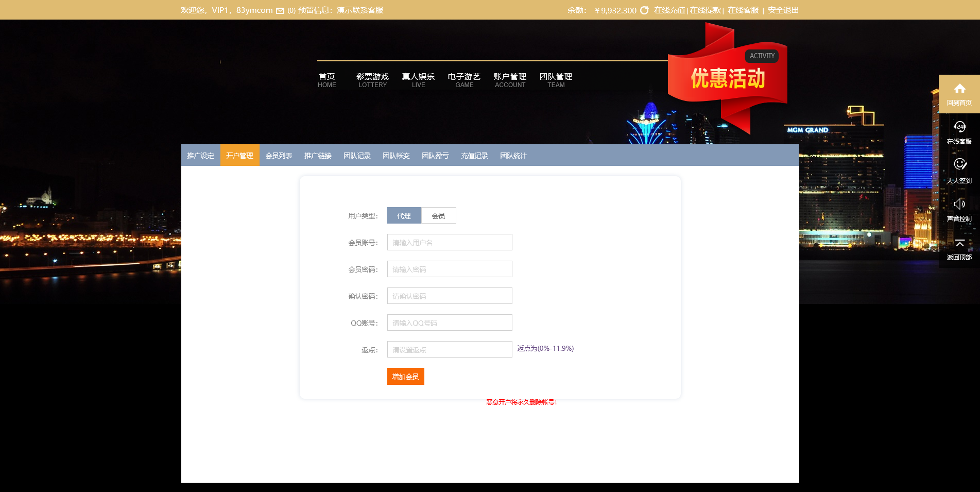Click the 在线充值 recharge link
The width and height of the screenshot is (980, 492).
point(669,10)
